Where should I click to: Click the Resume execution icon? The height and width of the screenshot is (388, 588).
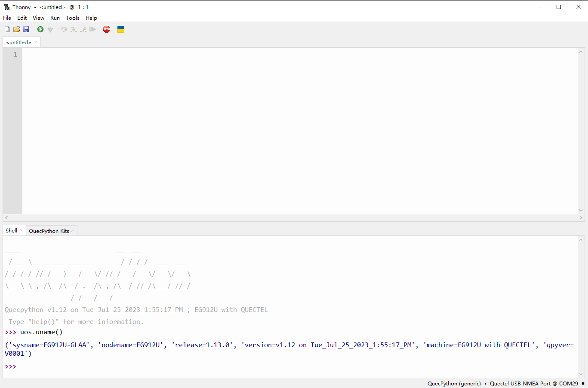pyautogui.click(x=92, y=29)
